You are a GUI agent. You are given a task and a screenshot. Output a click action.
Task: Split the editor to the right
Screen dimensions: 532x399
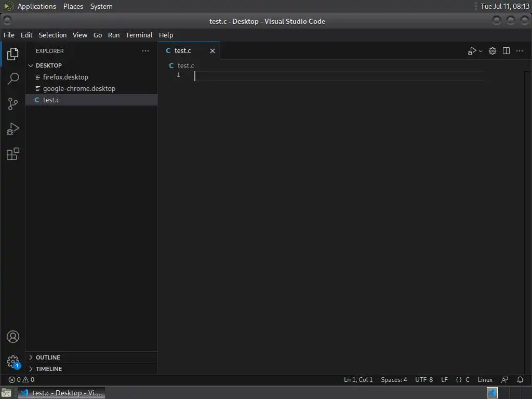click(506, 51)
